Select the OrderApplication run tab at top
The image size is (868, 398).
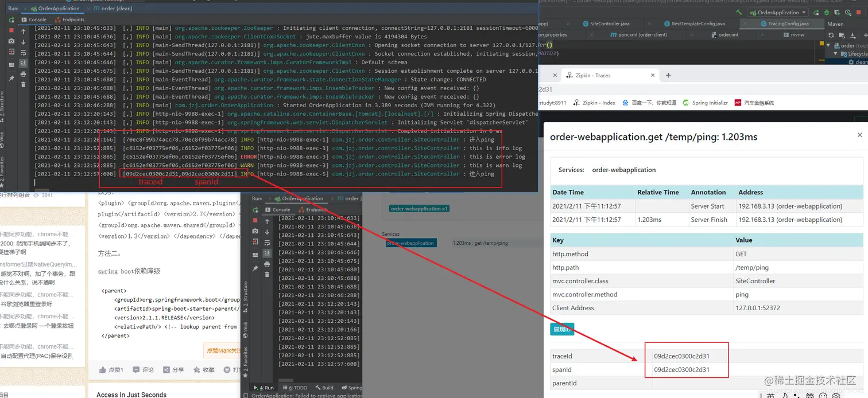point(55,9)
